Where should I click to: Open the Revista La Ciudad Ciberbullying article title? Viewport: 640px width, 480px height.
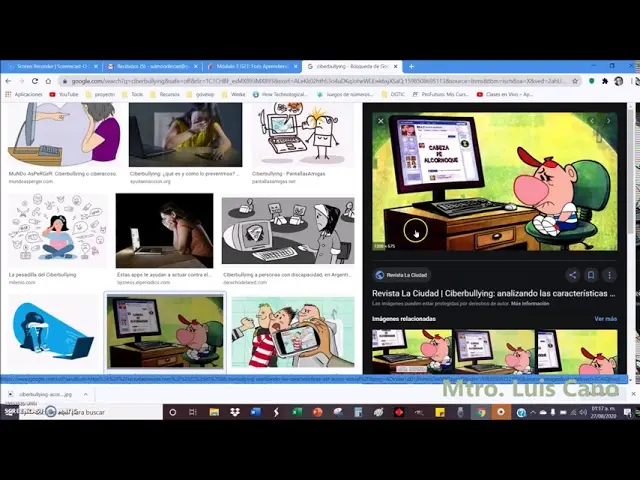pyautogui.click(x=493, y=293)
